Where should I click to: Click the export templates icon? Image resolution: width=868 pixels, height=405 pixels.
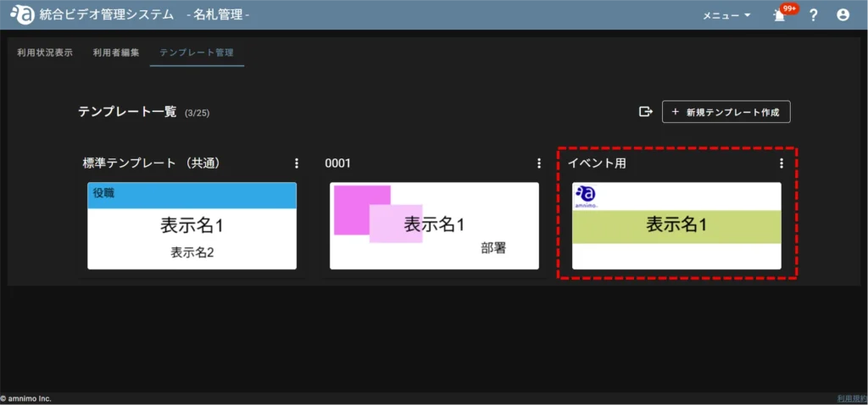point(645,112)
